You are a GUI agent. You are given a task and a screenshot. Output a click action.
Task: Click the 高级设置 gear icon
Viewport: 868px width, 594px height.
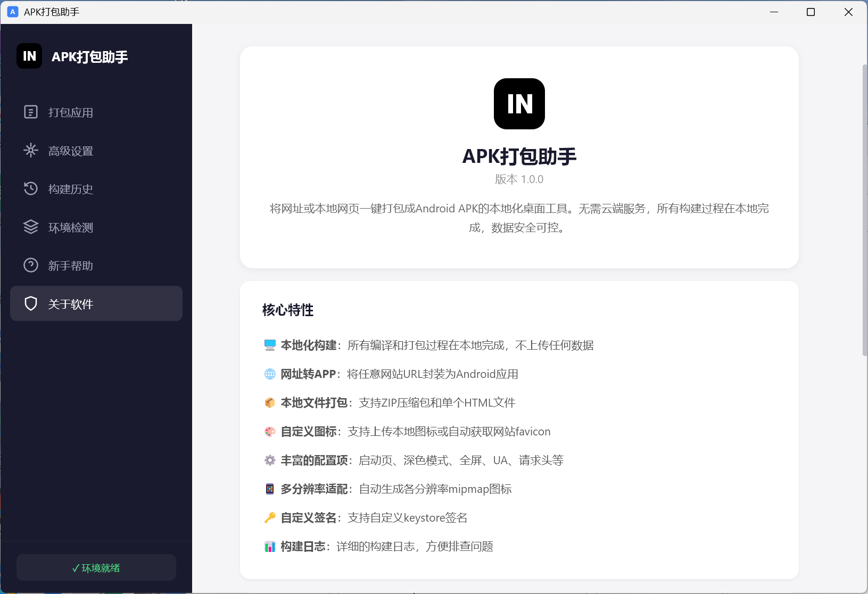coord(31,150)
